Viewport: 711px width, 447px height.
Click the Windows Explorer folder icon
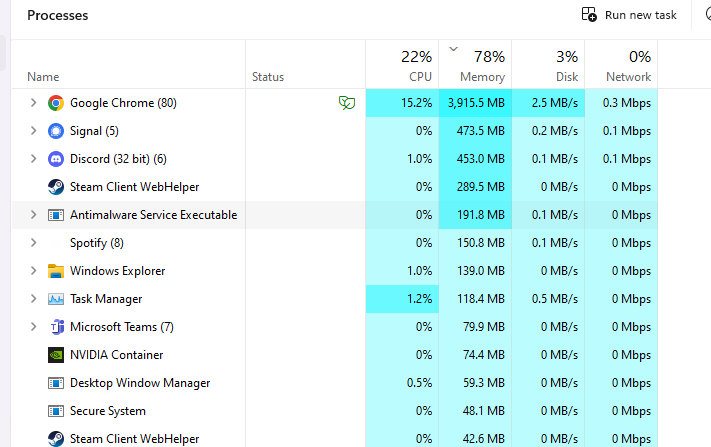pos(56,271)
